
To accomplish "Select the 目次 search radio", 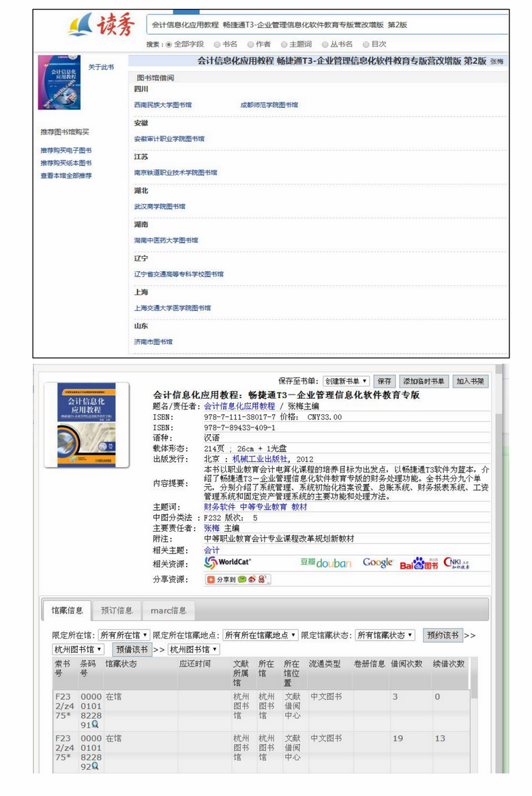I will click(x=366, y=44).
